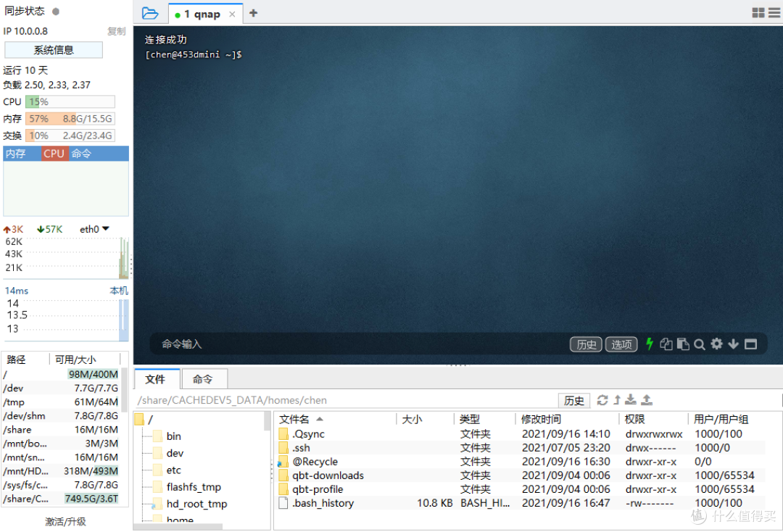
Task: Click the remote path address field
Action: tap(346, 400)
